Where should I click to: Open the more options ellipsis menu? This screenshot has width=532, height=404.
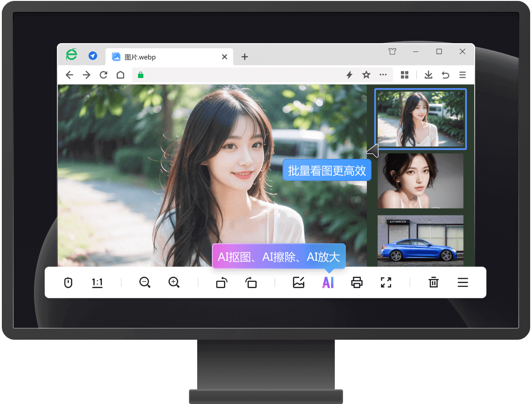coord(383,74)
